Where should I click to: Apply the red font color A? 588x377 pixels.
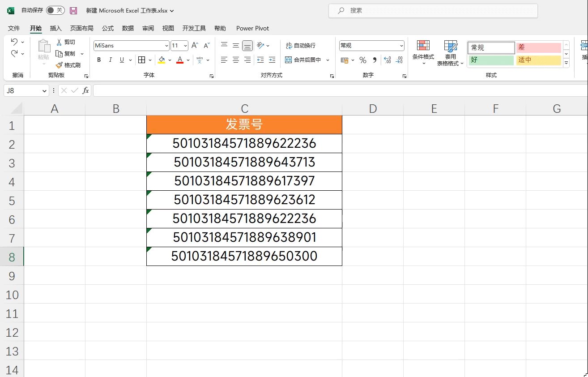click(x=180, y=60)
